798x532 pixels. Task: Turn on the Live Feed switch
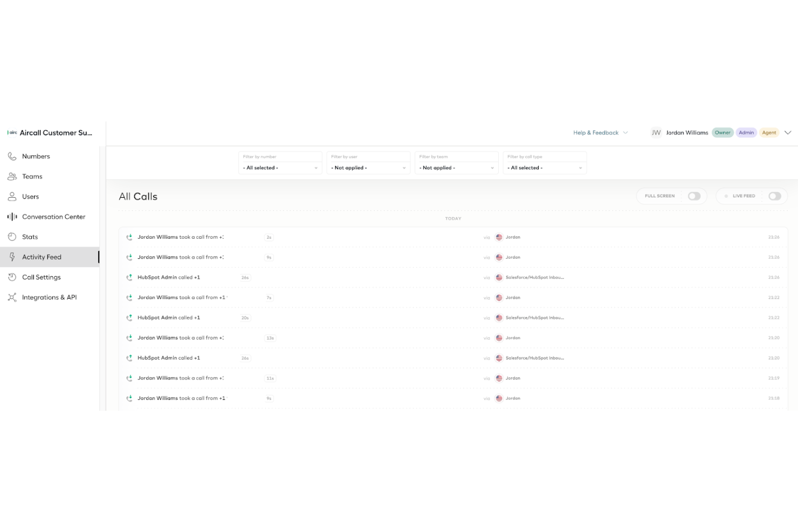coord(775,196)
